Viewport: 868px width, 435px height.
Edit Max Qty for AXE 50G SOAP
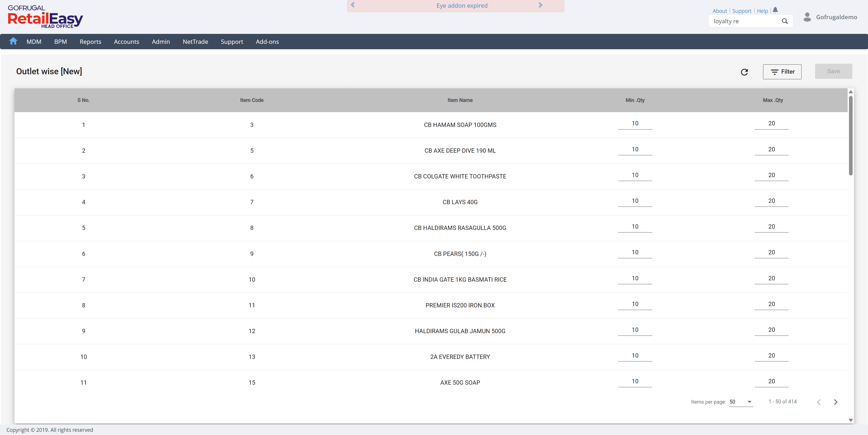pyautogui.click(x=771, y=381)
